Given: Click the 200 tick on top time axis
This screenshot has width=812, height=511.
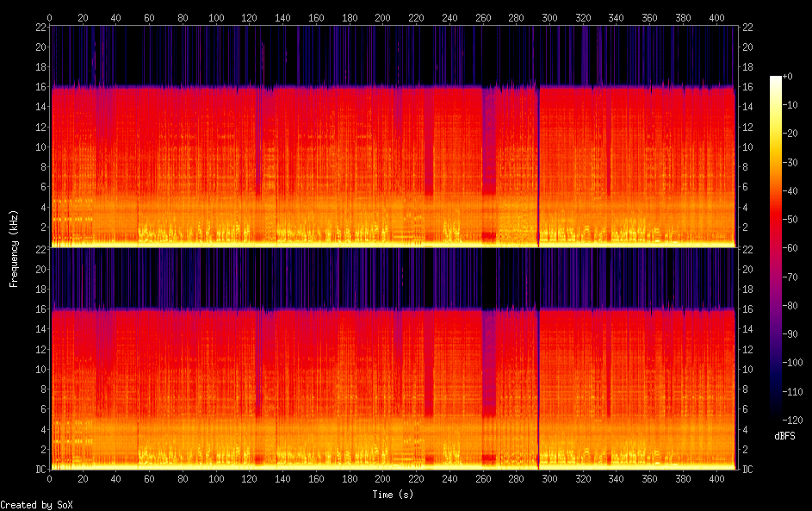Looking at the screenshot, I should coord(382,17).
